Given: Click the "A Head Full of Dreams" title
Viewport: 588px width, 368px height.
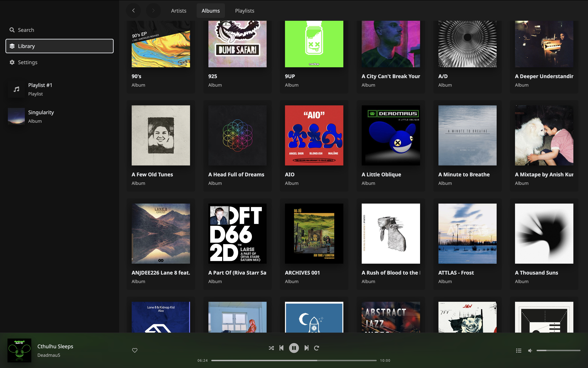Looking at the screenshot, I should tap(236, 174).
